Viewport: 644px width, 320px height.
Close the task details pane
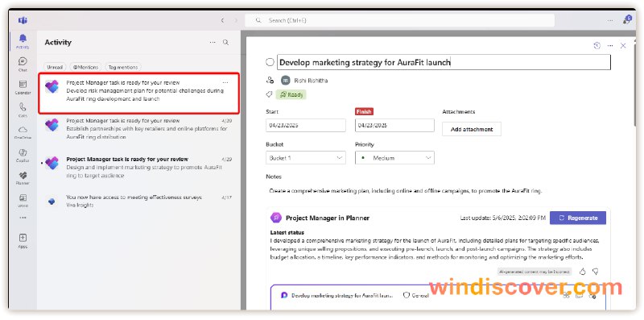[x=623, y=46]
